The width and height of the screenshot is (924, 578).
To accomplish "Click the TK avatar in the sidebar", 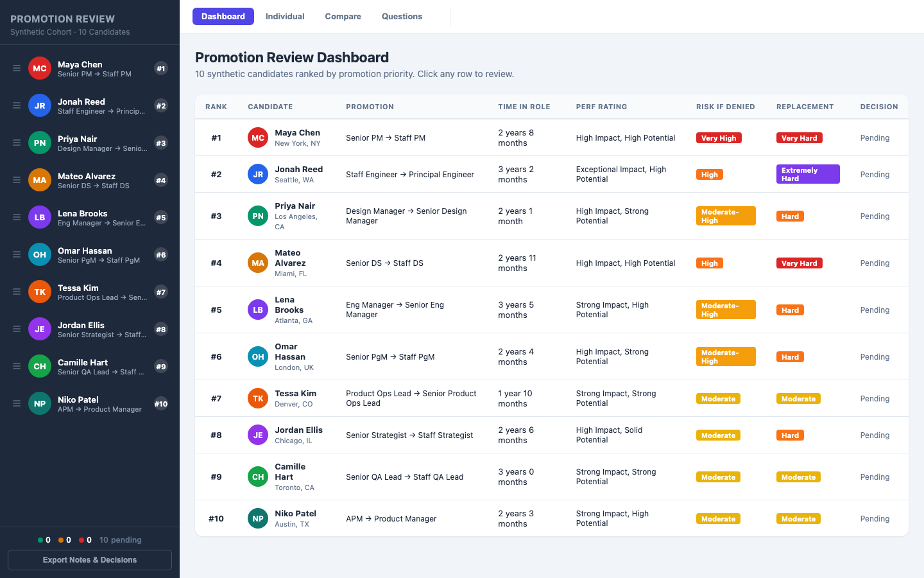I will [x=40, y=292].
